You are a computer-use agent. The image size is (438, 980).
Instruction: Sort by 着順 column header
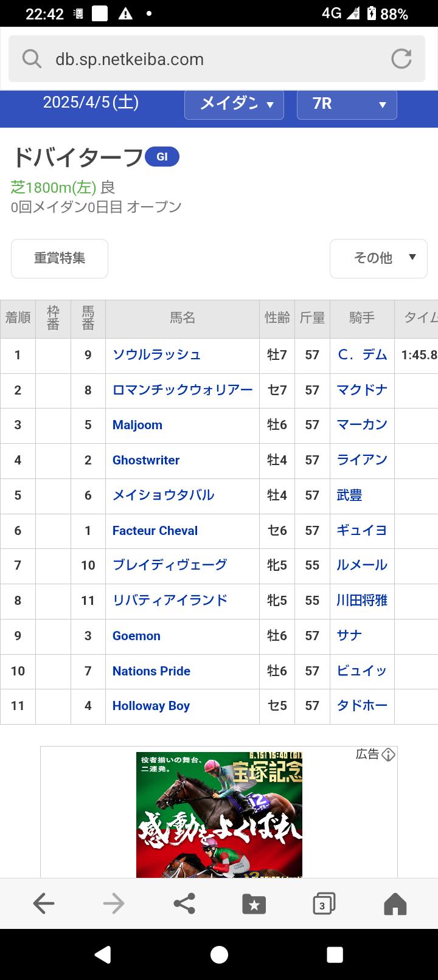click(18, 318)
